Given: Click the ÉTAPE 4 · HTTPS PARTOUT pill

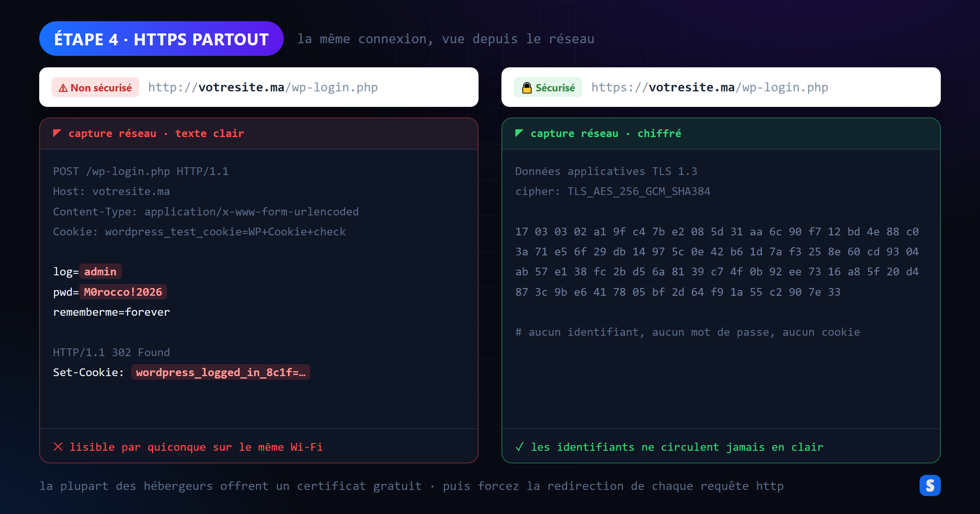Looking at the screenshot, I should pos(161,39).
